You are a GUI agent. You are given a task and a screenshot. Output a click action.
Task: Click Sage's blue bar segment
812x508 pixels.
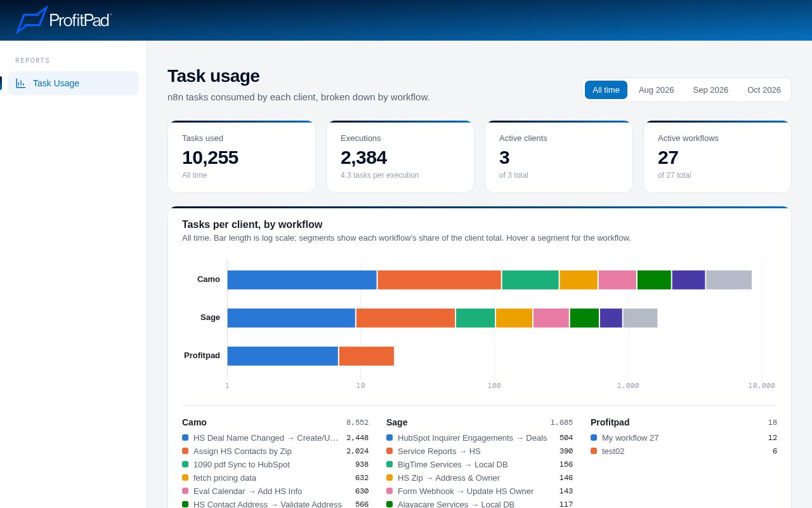(x=291, y=318)
